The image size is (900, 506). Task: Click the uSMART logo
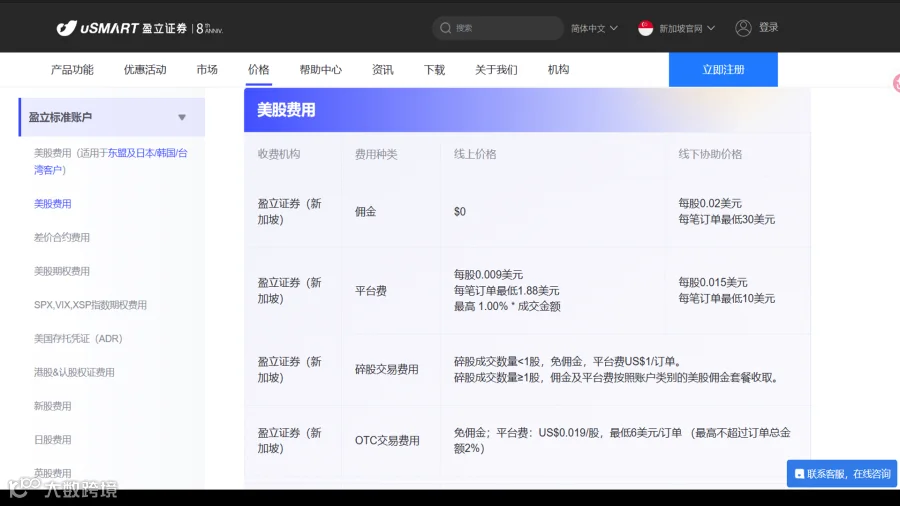tap(139, 28)
